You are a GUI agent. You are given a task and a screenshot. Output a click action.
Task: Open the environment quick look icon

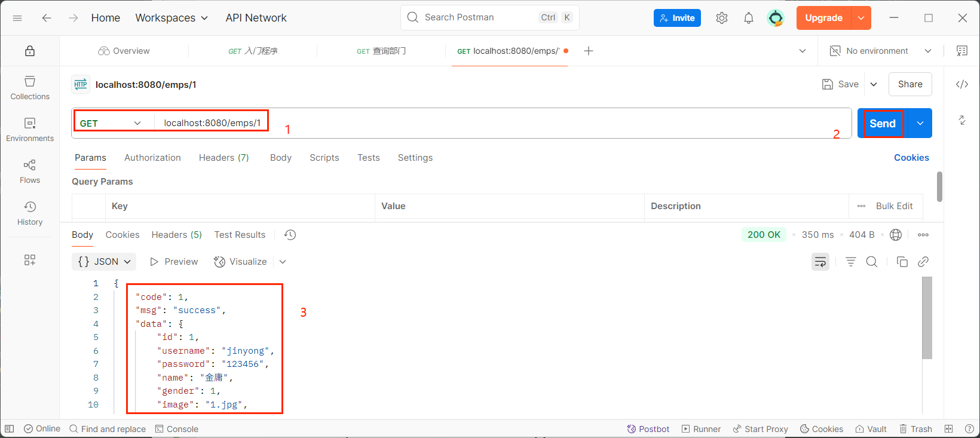click(x=962, y=51)
